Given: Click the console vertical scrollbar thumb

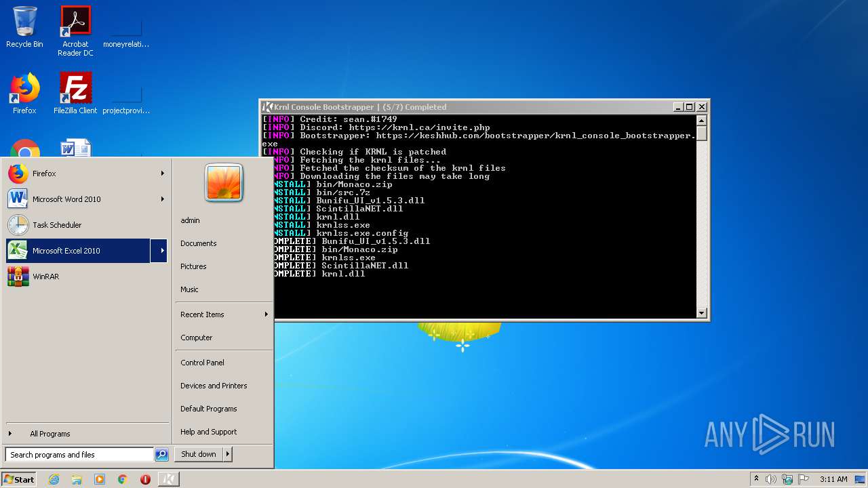Looking at the screenshot, I should (x=702, y=134).
